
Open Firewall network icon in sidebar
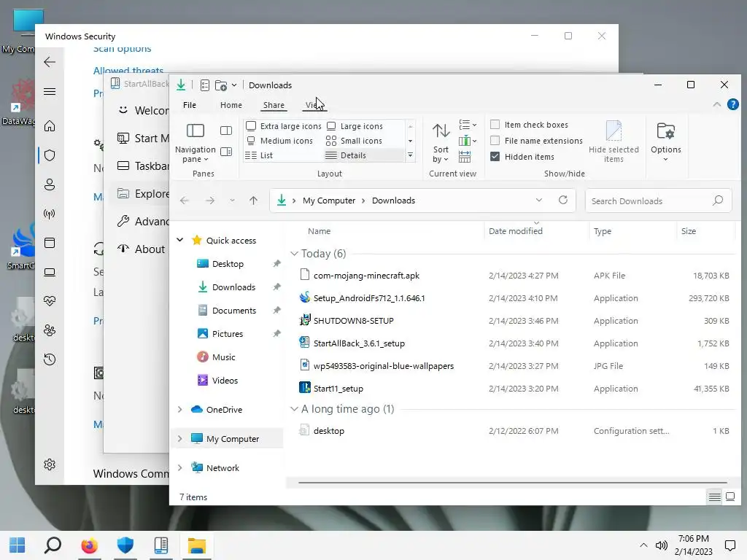point(50,214)
